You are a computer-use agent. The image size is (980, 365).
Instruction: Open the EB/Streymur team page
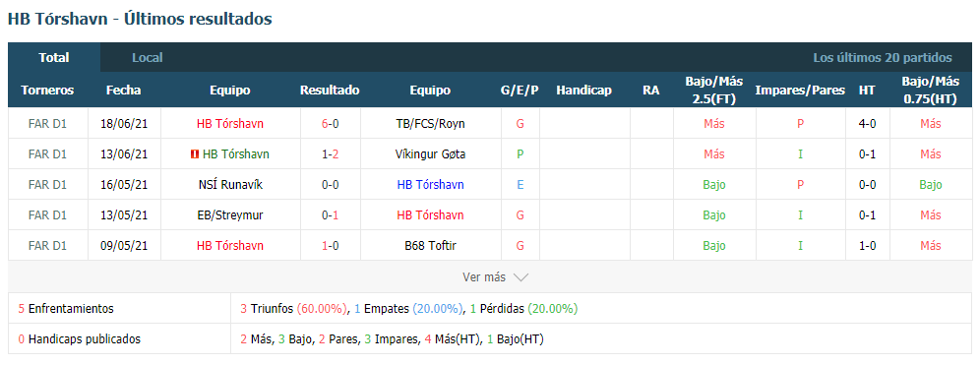click(x=230, y=215)
